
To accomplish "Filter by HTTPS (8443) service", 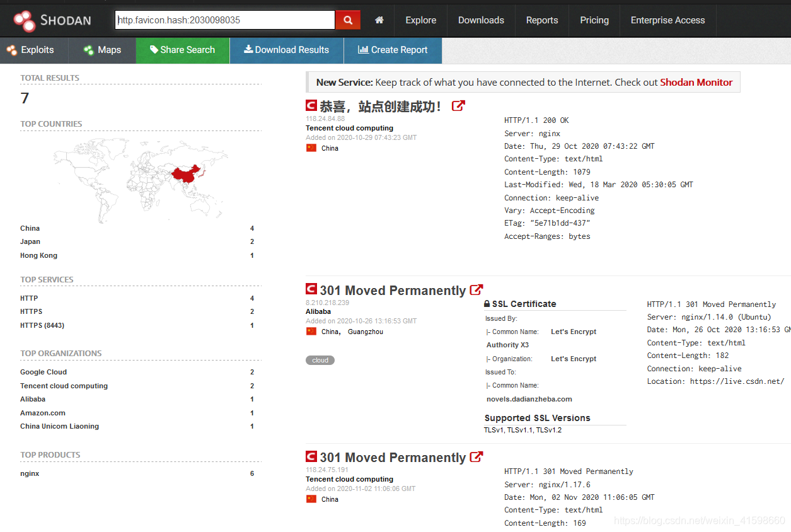I will 42,325.
